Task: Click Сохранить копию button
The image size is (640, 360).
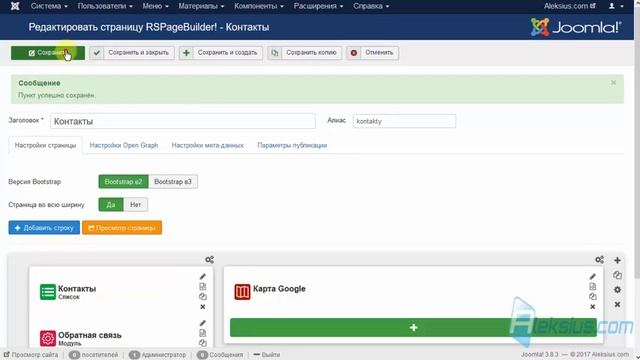Action: 304,53
